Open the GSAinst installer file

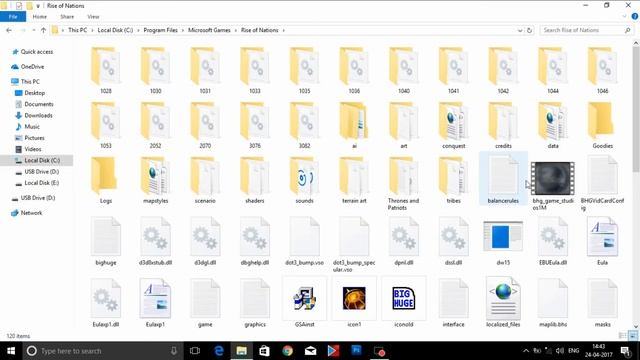click(304, 302)
